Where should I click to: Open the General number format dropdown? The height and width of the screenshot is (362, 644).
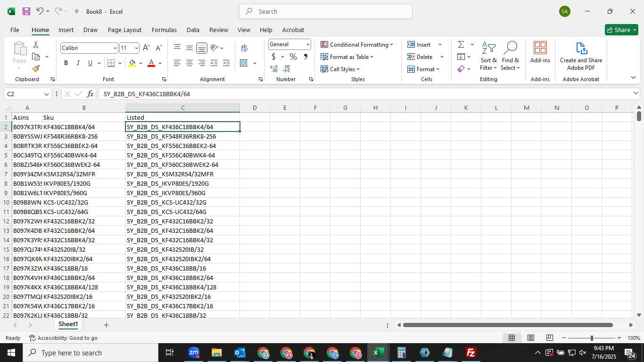click(x=308, y=44)
